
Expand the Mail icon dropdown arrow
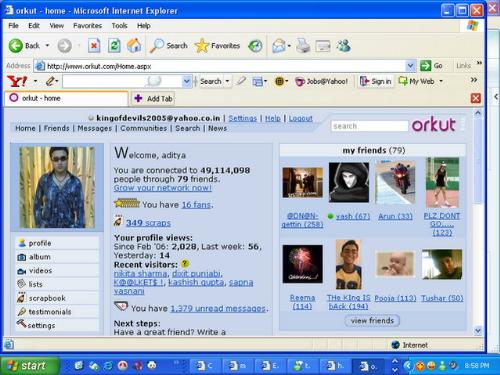(289, 46)
